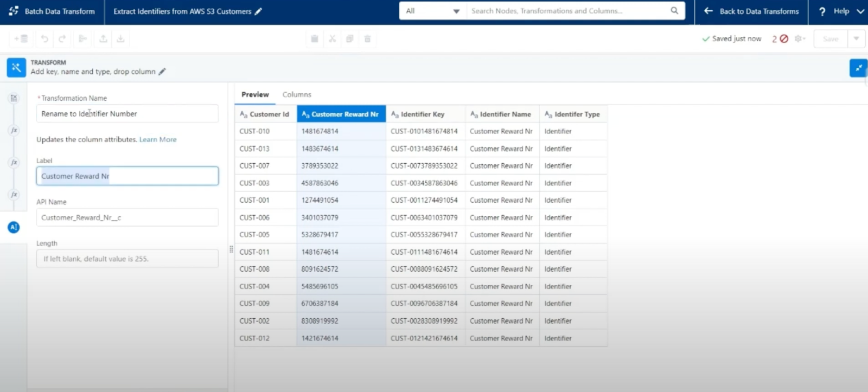Select the Customer Reward Nr column header
868x392 pixels.
tap(341, 114)
